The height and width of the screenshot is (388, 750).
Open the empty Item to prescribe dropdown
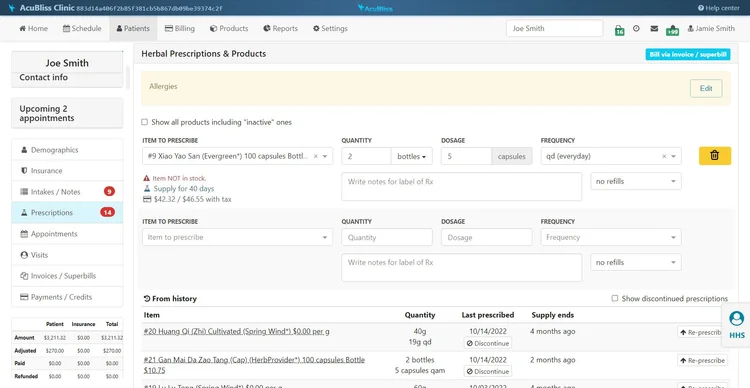(237, 237)
